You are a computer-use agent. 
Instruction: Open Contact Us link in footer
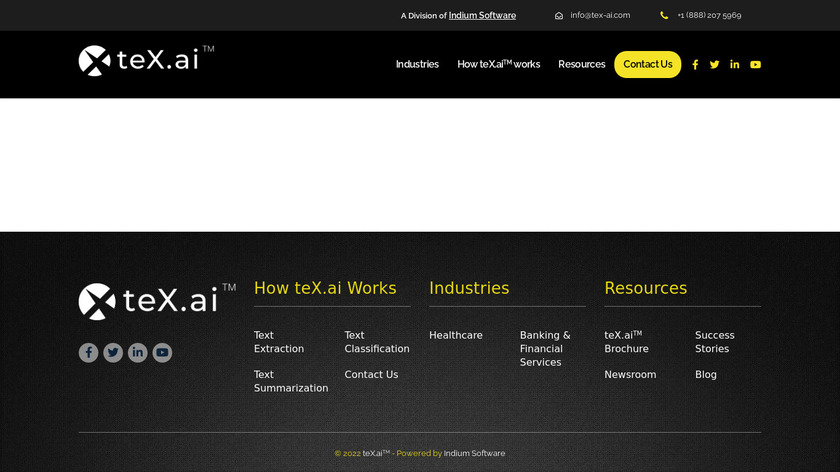pos(371,374)
